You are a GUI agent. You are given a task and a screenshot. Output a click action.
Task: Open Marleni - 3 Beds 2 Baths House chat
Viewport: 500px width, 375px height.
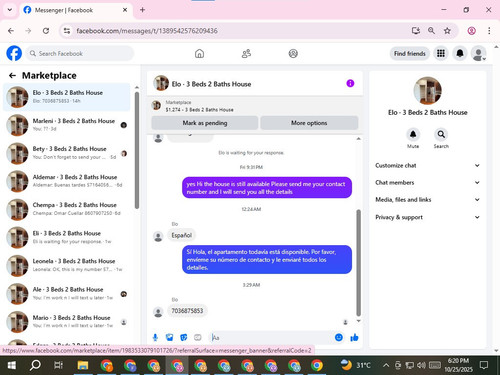tap(67, 125)
